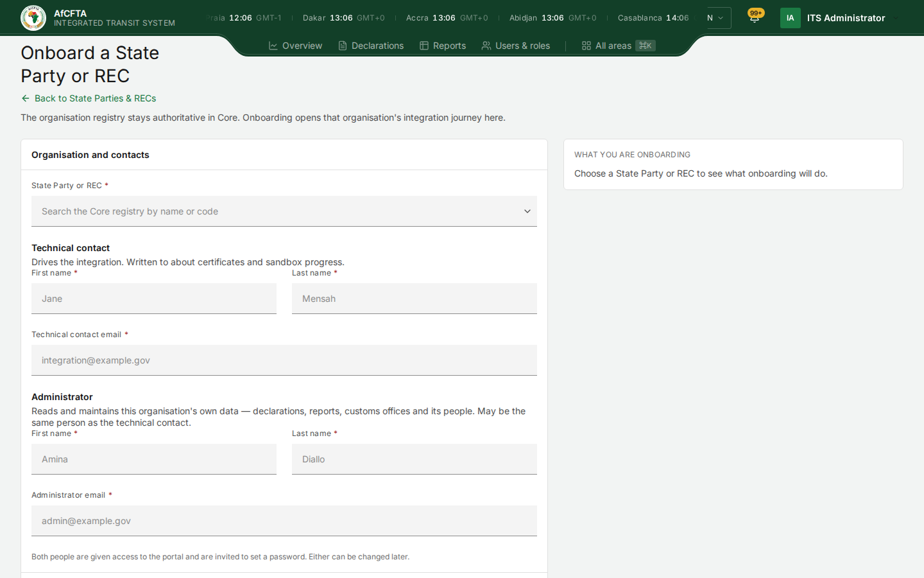Click the 'Technical contact' section heading
Screen dimensions: 924x578
(x=71, y=248)
